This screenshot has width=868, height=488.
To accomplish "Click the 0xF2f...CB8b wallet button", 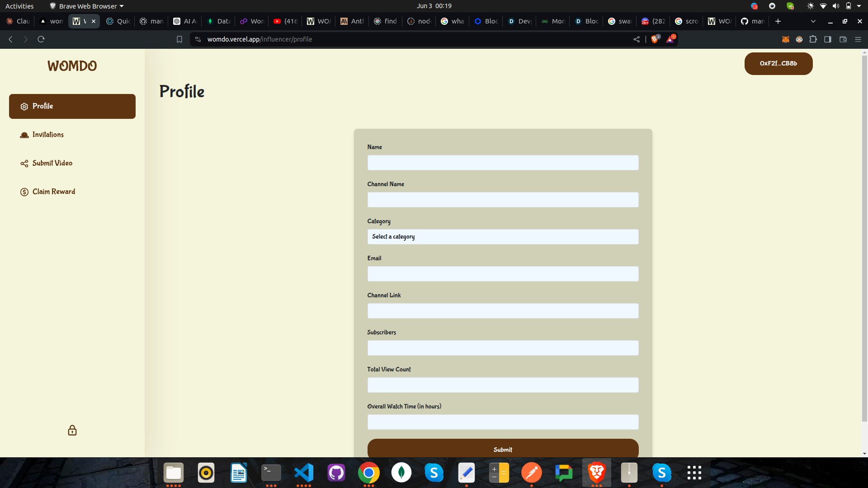I will (x=778, y=64).
